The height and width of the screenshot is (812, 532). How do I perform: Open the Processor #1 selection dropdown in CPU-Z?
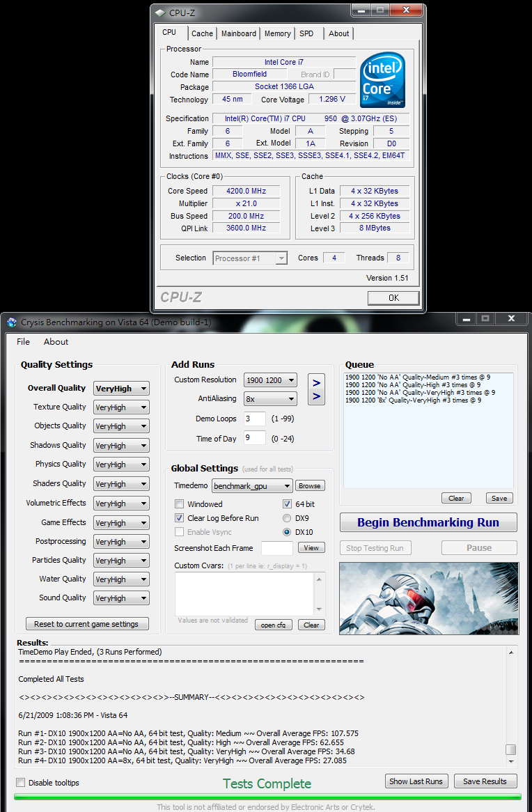tap(250, 258)
